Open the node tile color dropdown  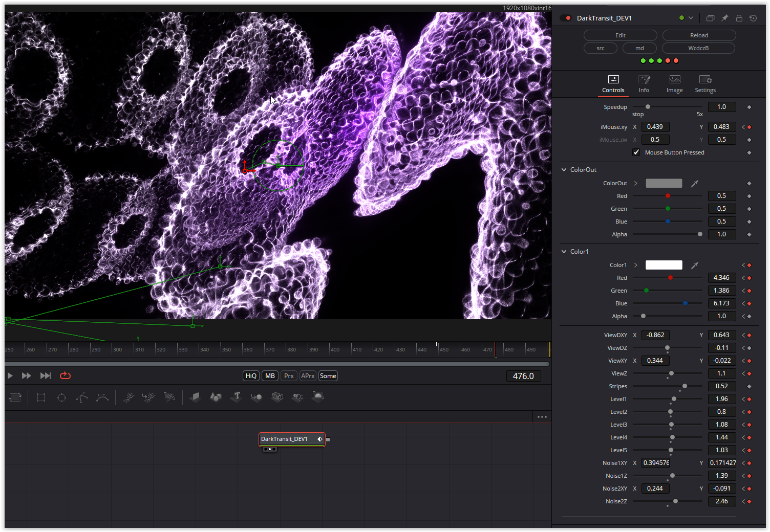[x=689, y=17]
